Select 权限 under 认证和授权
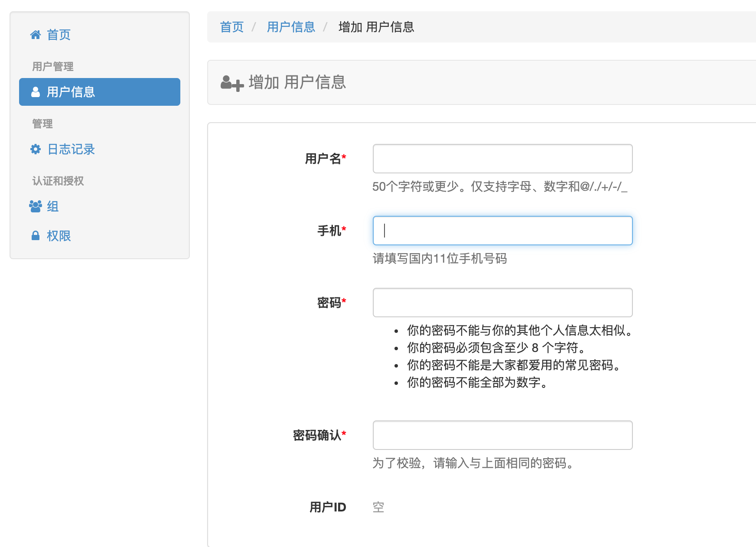 click(x=59, y=235)
